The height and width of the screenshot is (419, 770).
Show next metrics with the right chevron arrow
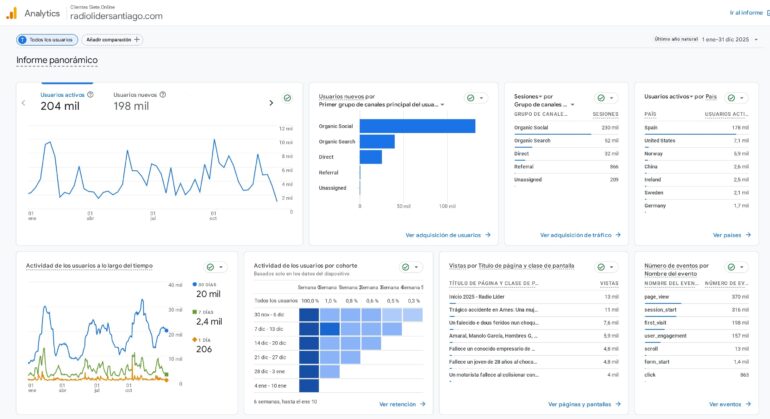click(x=271, y=102)
